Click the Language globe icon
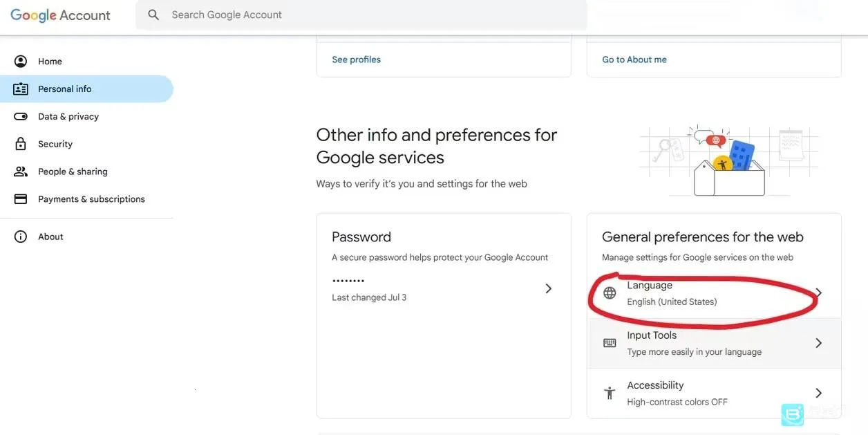Viewport: 868px width, 435px height. click(610, 293)
